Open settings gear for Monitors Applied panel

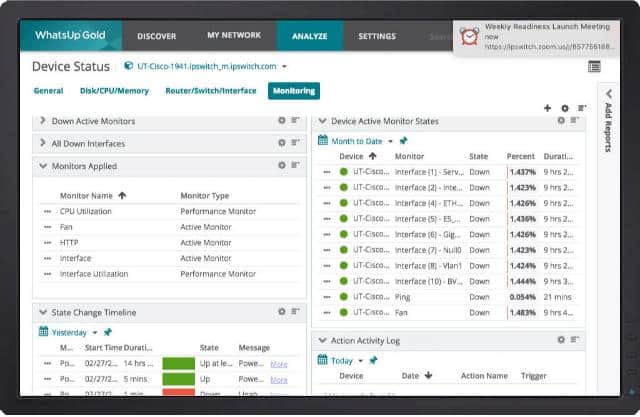click(282, 167)
